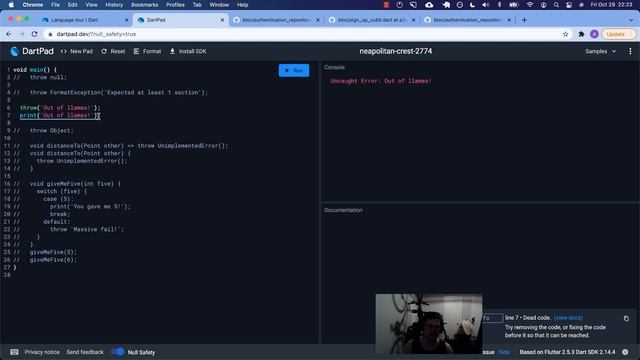640x360 pixels.
Task: Click the Console panel label
Action: [x=334, y=67]
